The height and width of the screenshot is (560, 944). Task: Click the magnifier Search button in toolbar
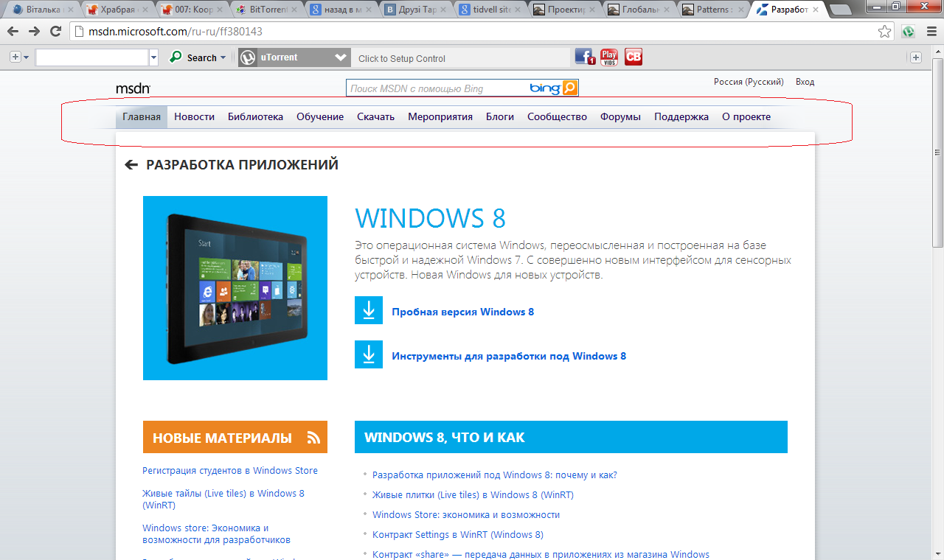(x=193, y=57)
